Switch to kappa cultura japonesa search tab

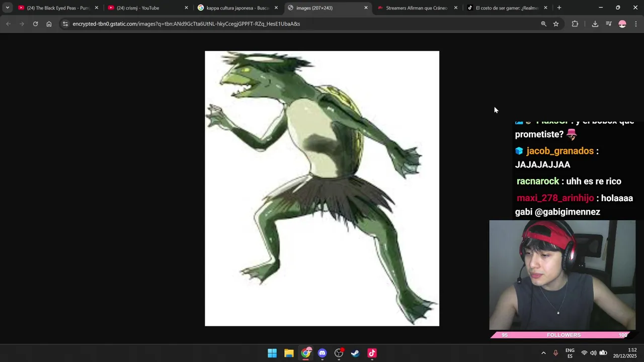point(237,8)
